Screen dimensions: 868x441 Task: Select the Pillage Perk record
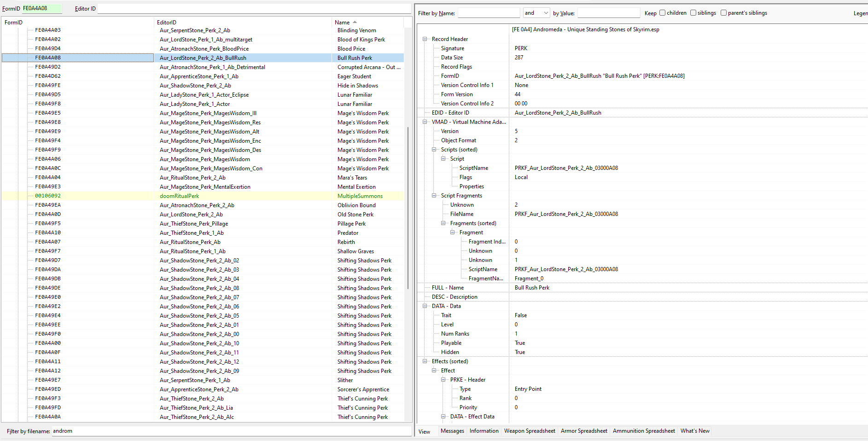click(203, 224)
